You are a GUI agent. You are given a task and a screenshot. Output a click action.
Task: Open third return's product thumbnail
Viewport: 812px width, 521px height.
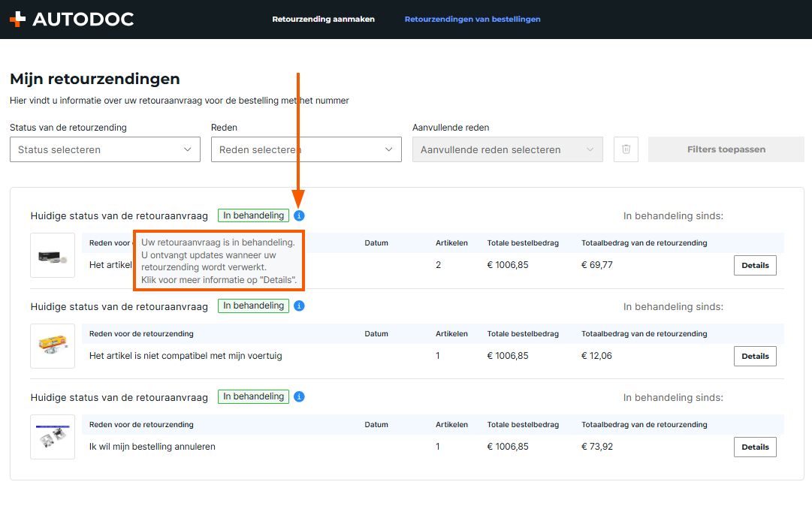tap(53, 437)
